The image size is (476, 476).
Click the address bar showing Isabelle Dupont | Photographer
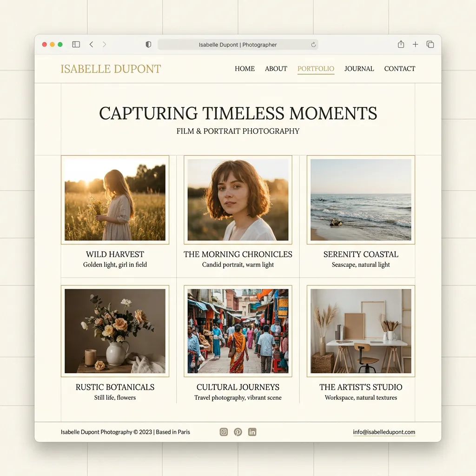238,45
